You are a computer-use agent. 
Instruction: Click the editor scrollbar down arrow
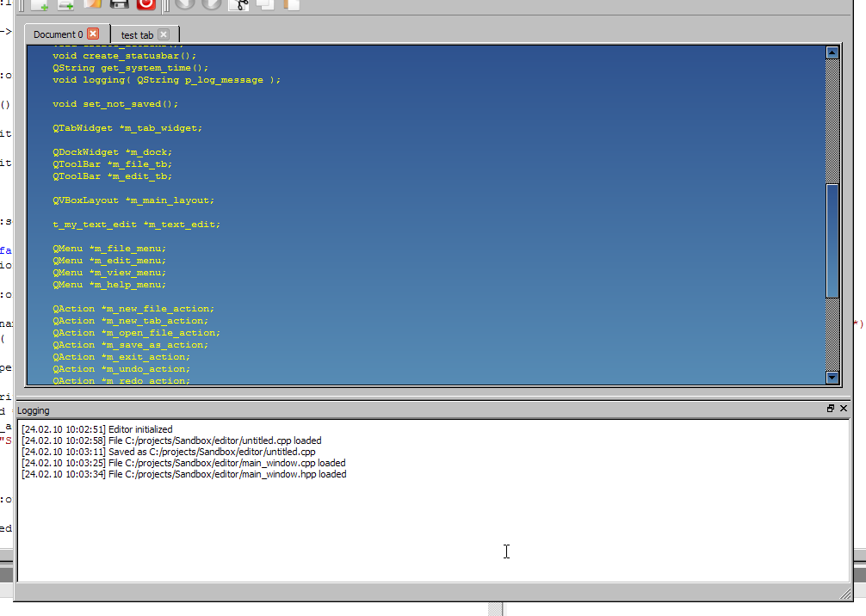tap(832, 378)
